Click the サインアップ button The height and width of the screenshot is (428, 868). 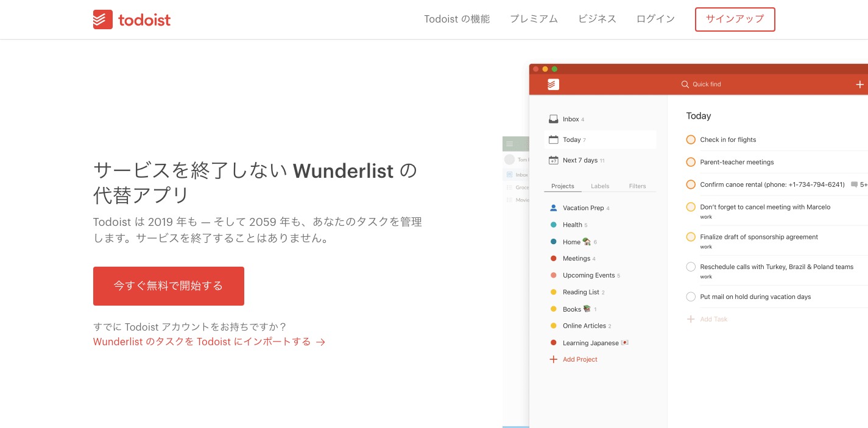(x=735, y=19)
